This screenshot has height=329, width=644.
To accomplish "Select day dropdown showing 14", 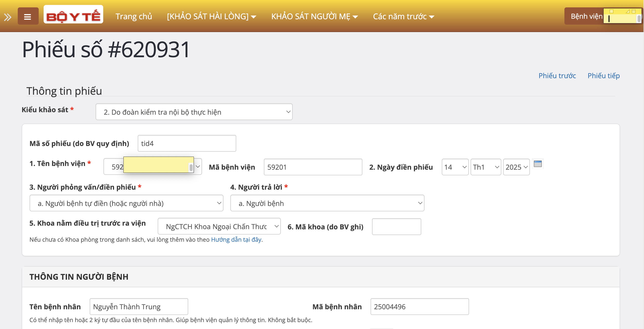I will pos(455,167).
